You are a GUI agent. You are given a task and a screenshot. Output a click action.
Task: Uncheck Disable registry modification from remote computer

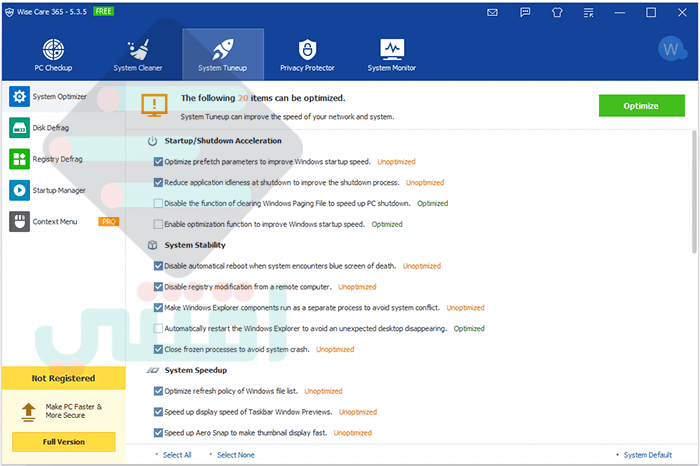pos(158,287)
